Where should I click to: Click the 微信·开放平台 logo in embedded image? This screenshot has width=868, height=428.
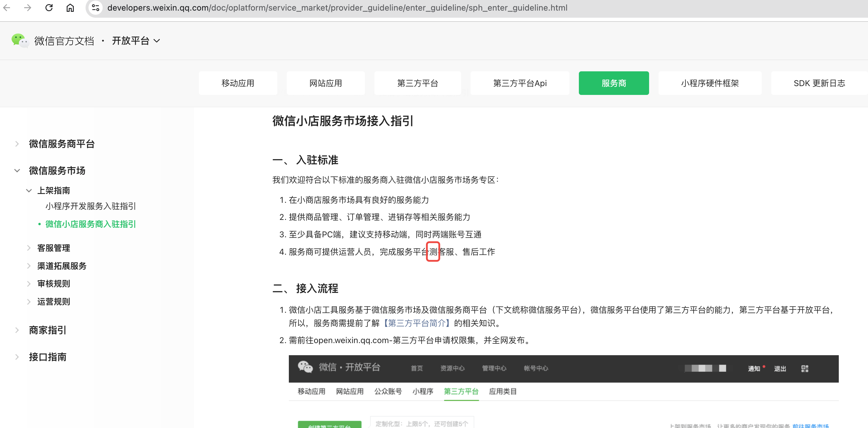339,367
